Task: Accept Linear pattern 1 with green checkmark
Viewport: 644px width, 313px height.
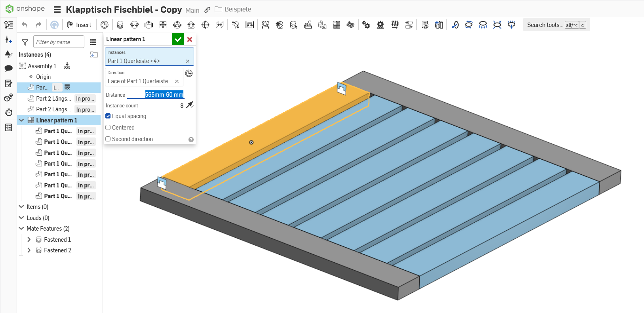Action: (178, 39)
